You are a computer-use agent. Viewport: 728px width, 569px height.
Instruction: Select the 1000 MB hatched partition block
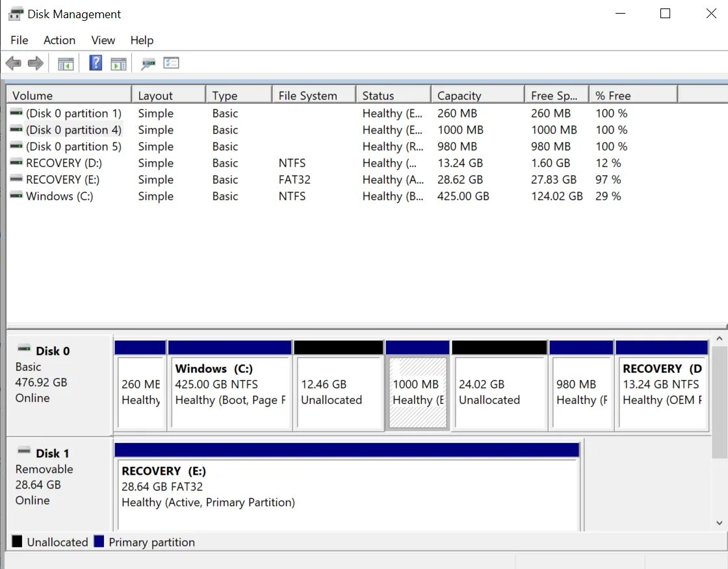(x=417, y=385)
